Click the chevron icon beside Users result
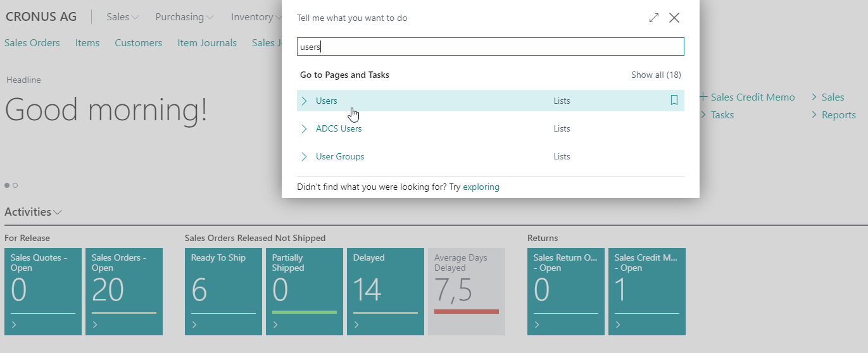 click(x=305, y=101)
